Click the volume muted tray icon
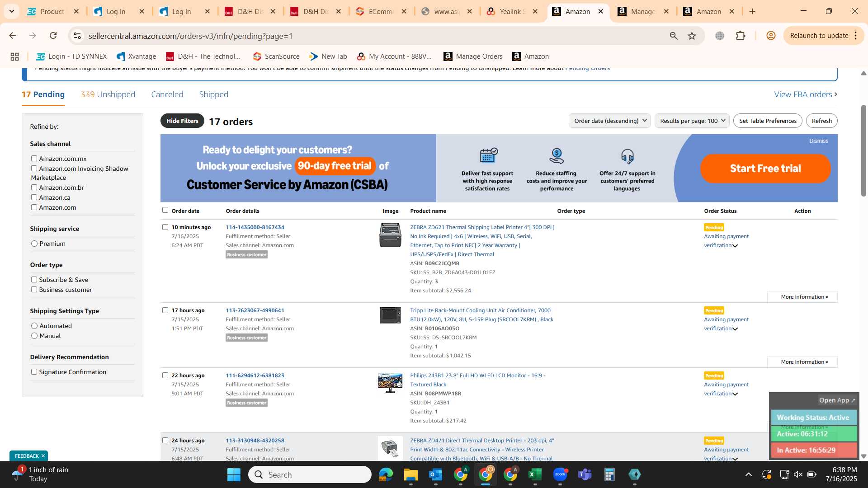868x488 pixels. [798, 474]
